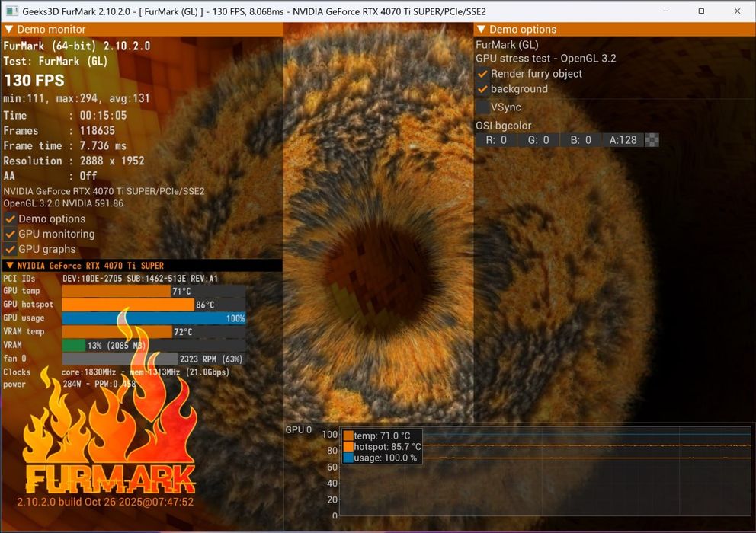Minimize the FurMark window
The image size is (756, 533).
tap(665, 11)
